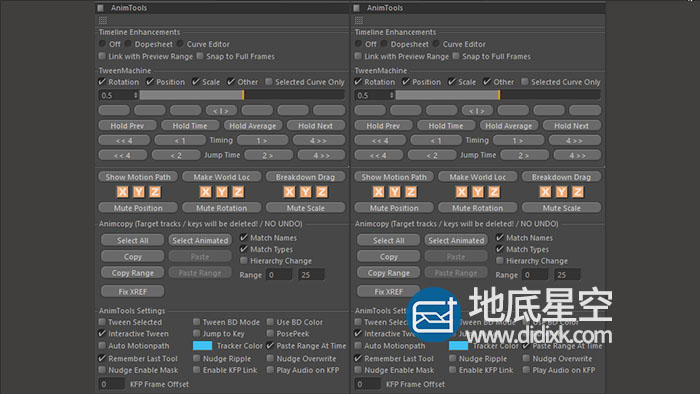Click the grip handle icon in right AnimTools panel
Screen dimensions: 700x394
coord(359,20)
